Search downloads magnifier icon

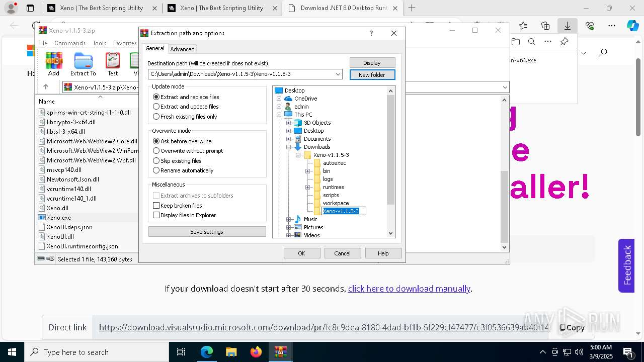[x=531, y=42]
